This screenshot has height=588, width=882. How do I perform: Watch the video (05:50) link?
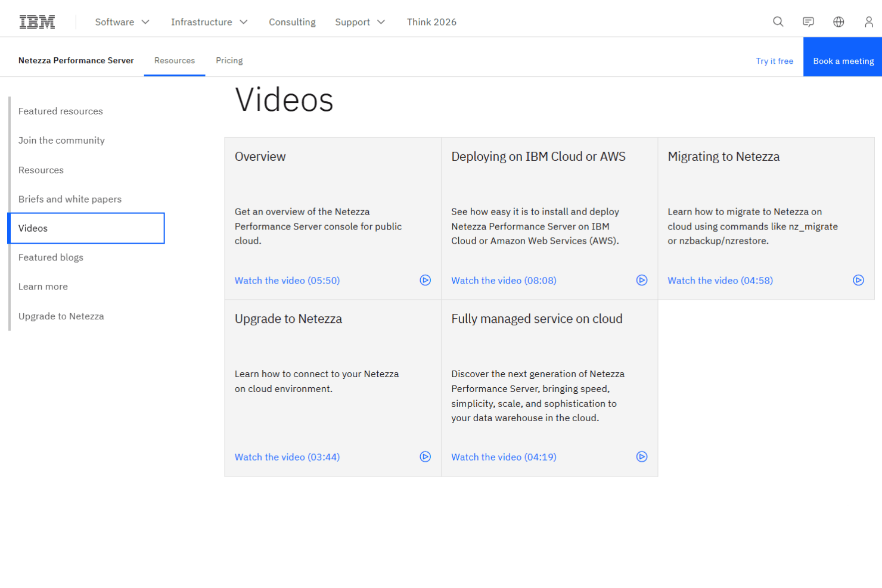287,281
